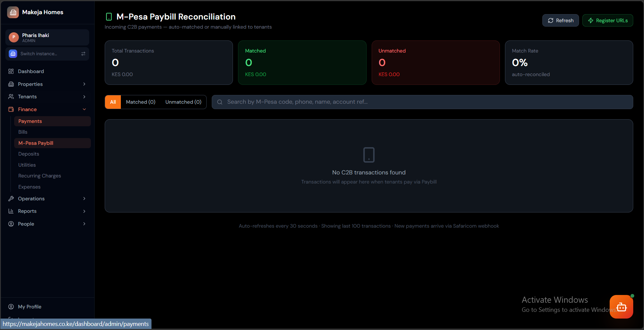644x330 pixels.
Task: Click the Makeja Homes logo icon
Action: click(x=13, y=12)
